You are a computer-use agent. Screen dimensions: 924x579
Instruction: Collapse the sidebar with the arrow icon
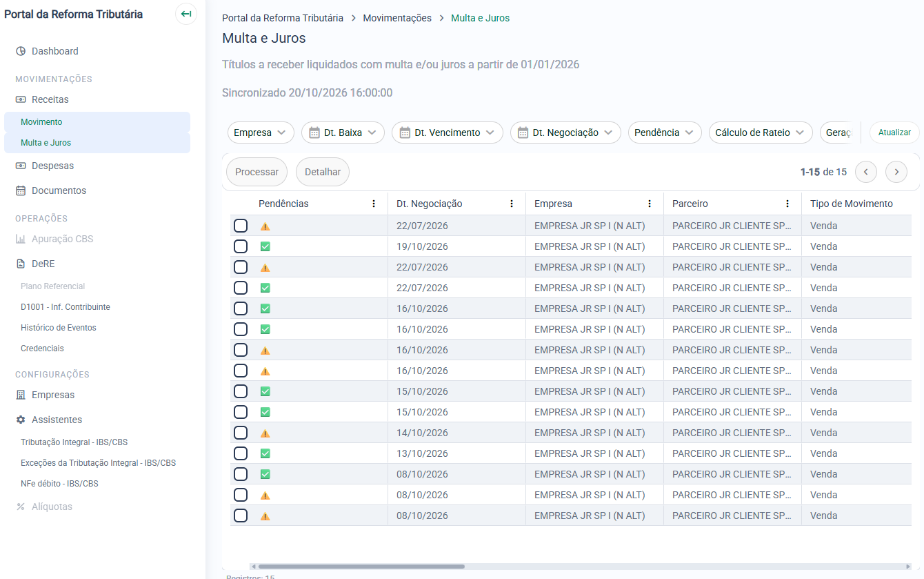pos(186,14)
